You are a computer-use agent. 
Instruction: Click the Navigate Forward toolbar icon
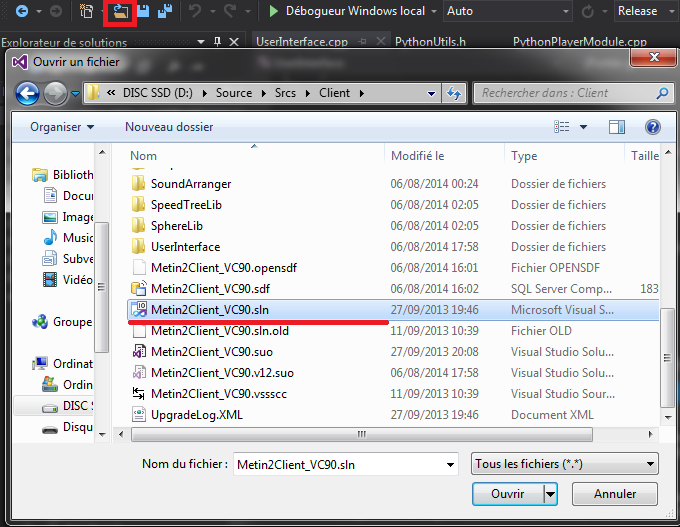tap(56, 11)
